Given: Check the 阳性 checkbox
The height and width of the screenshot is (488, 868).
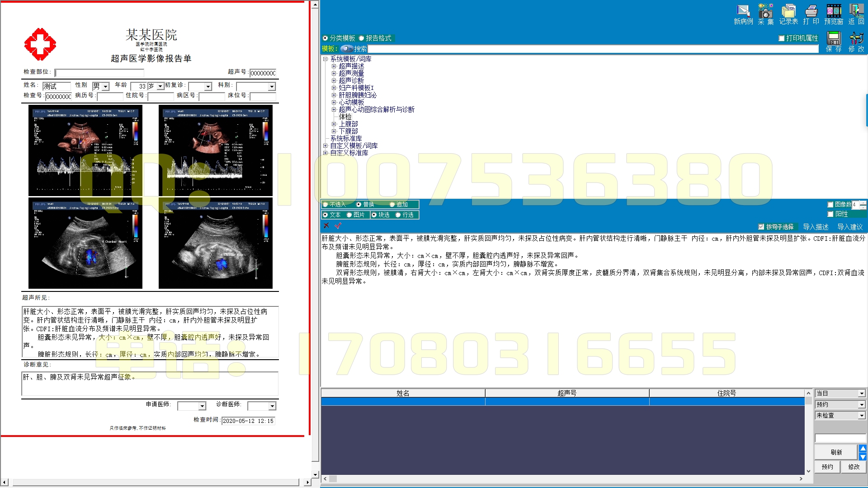Looking at the screenshot, I should (830, 214).
